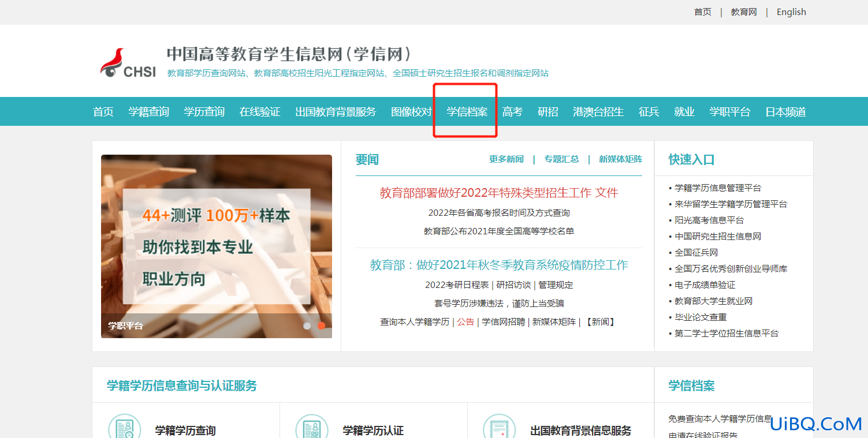Open 研招访谈 link
Screen dimensions: 868x438
[x=513, y=285]
